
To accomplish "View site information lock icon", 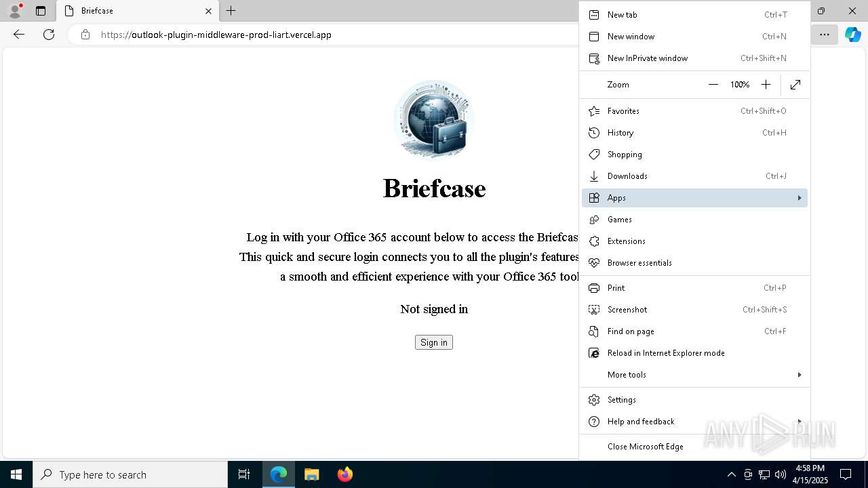I will click(85, 35).
